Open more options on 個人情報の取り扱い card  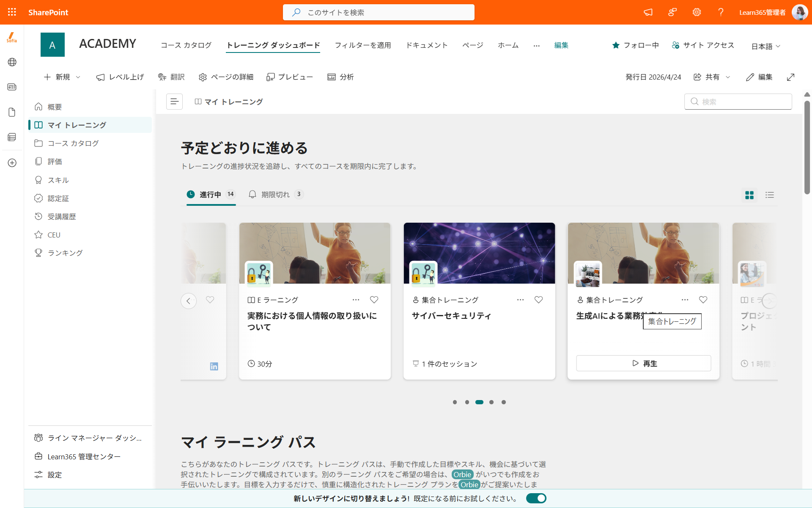(x=356, y=300)
